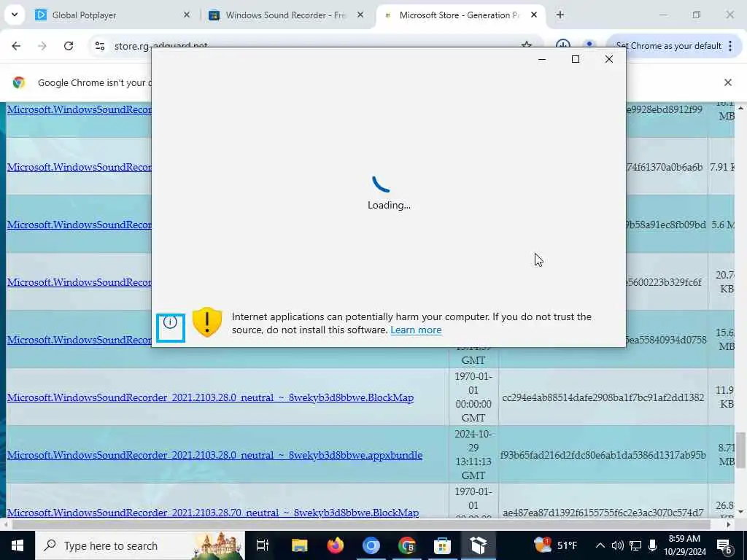Open the 2021.2103.28.0 neutral BlockMap link
Image resolution: width=747 pixels, height=560 pixels.
[210, 397]
